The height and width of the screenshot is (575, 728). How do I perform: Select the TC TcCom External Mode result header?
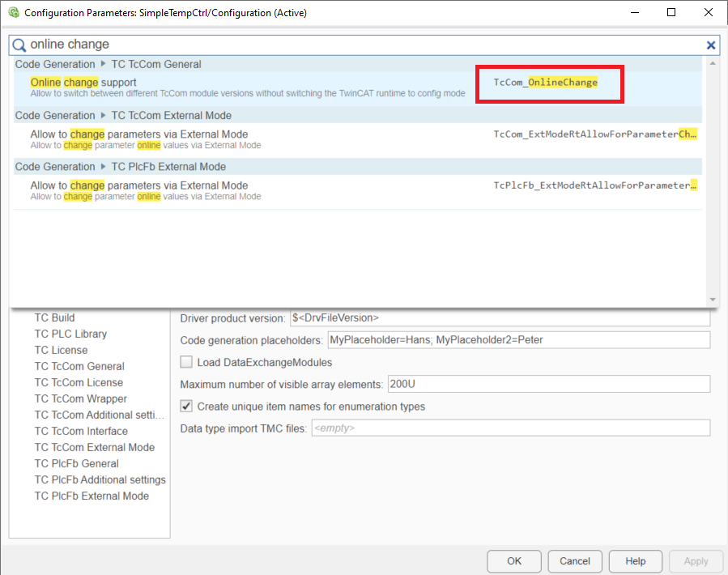[171, 116]
